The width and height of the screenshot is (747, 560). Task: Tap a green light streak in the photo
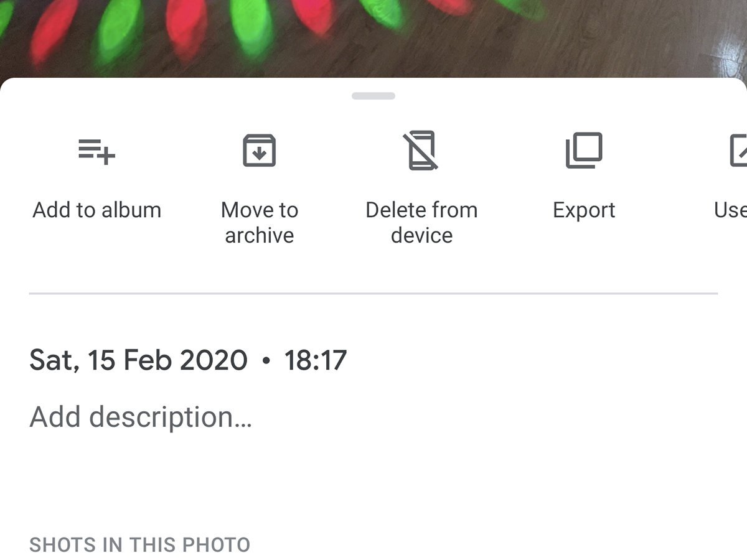[251, 24]
